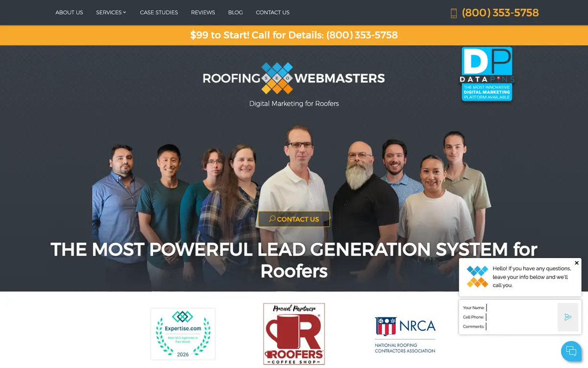The image size is (588, 368).
Task: Go to Case Studies
Action: point(159,12)
